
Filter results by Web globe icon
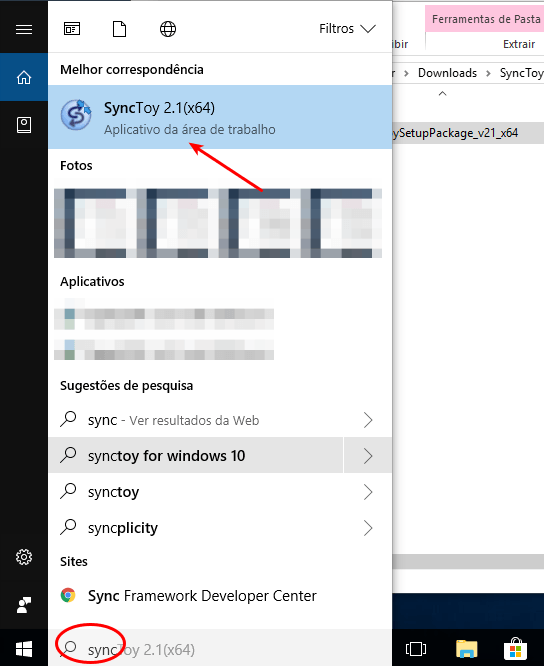coord(168,29)
